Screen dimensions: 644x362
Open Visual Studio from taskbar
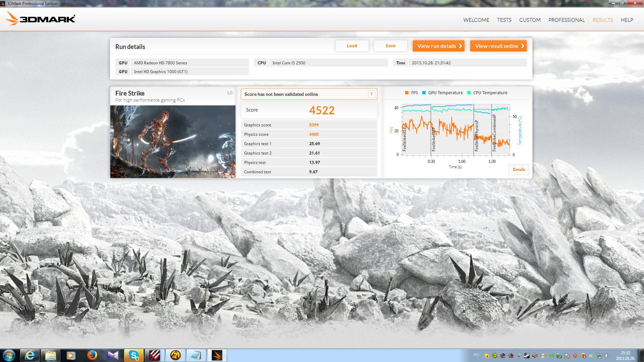click(113, 355)
